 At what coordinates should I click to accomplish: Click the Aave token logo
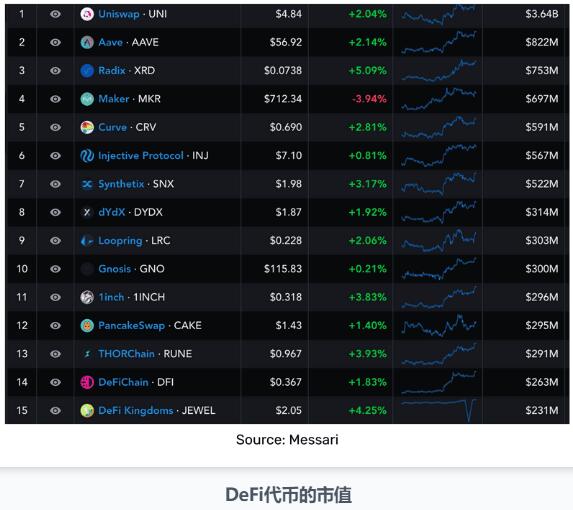[87, 42]
